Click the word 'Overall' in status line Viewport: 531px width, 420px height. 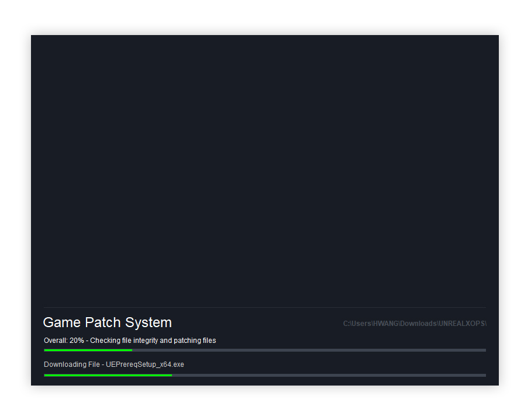click(x=55, y=341)
